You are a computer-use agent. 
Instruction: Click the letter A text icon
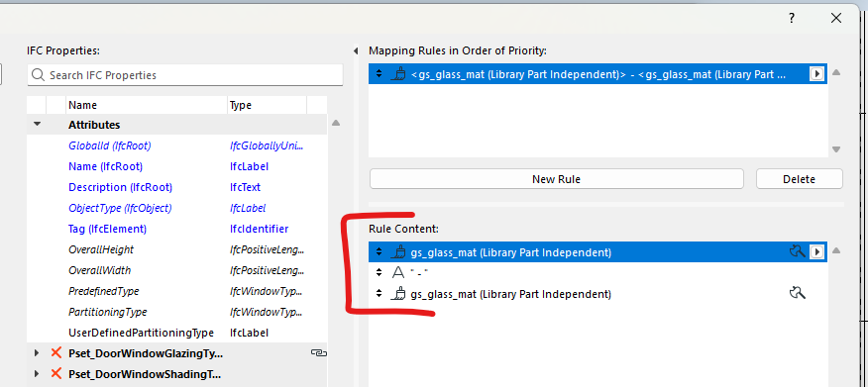pos(398,272)
